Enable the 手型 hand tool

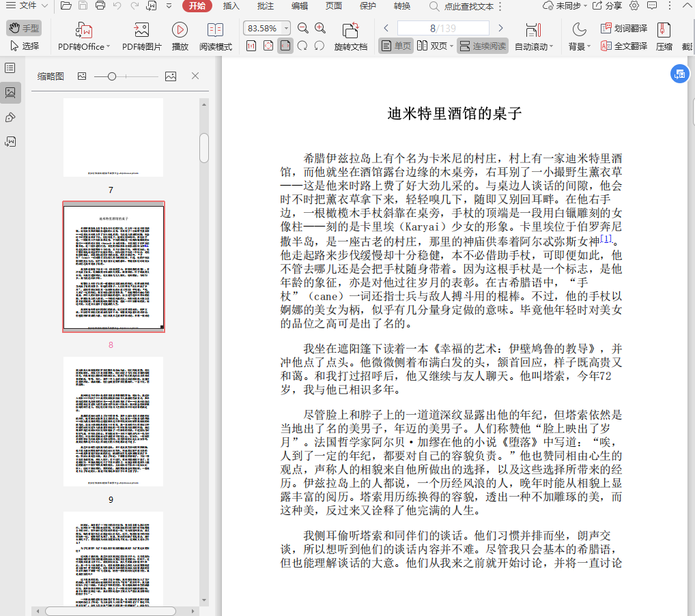[x=24, y=28]
